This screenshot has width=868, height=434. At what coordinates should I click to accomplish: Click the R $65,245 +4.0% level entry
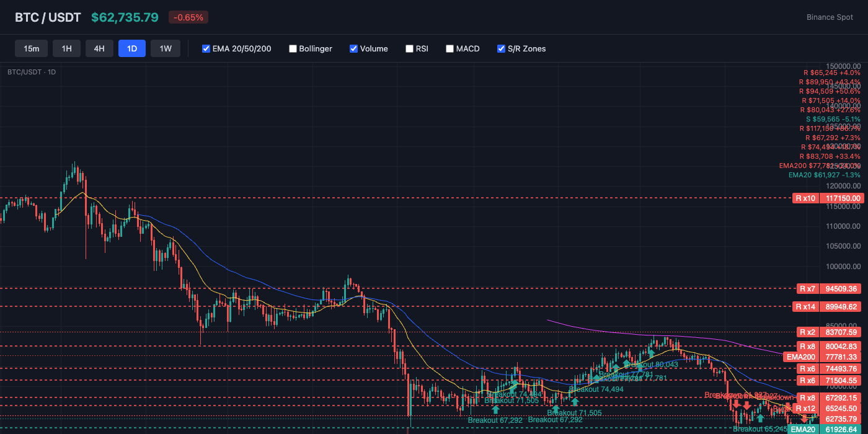pyautogui.click(x=831, y=73)
